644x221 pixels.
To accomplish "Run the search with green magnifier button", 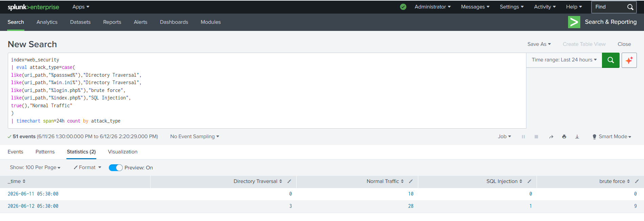I will tap(610, 60).
